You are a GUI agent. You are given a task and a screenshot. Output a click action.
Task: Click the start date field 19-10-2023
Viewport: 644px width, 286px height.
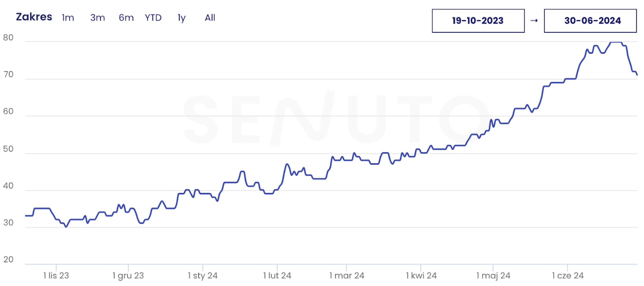(478, 21)
